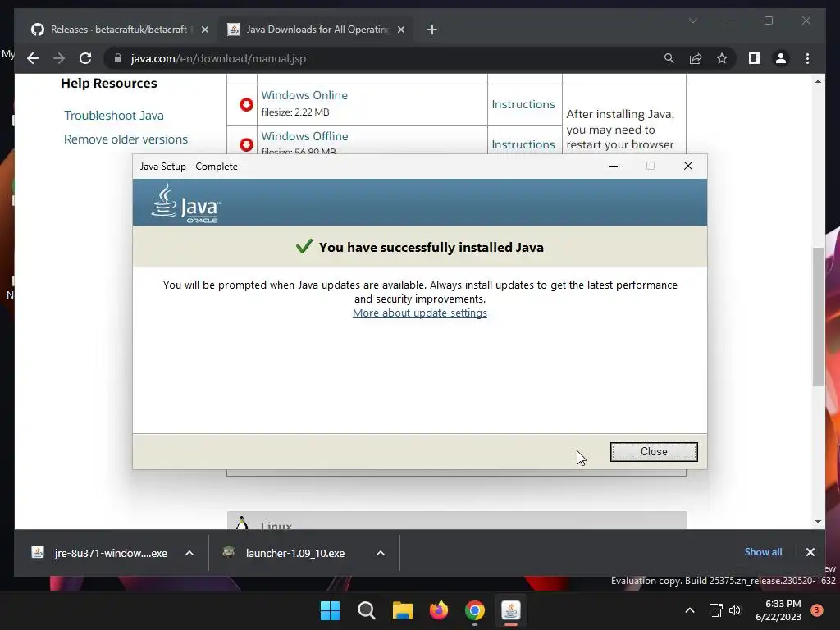Open Chrome tab search dropdown
Screen dimensions: 840x630
click(x=692, y=21)
